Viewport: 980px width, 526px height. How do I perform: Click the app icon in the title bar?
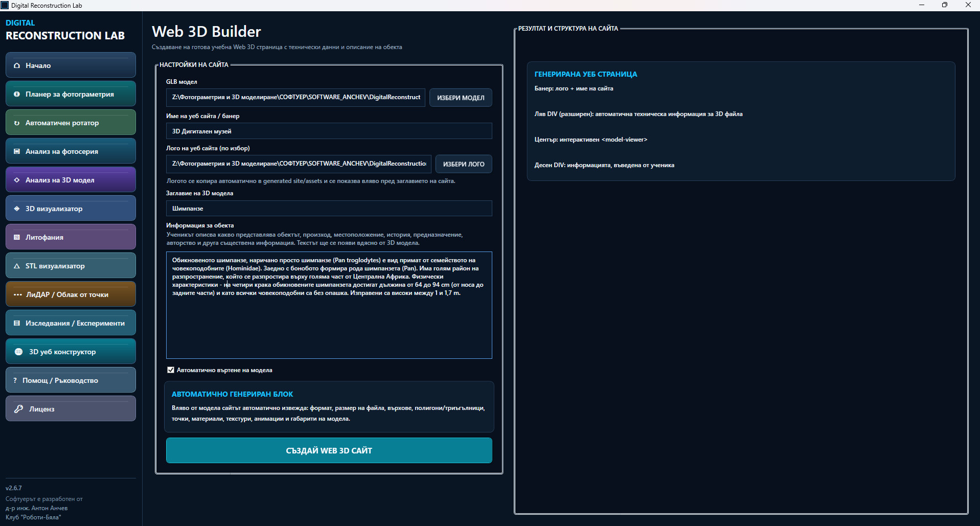click(5, 5)
